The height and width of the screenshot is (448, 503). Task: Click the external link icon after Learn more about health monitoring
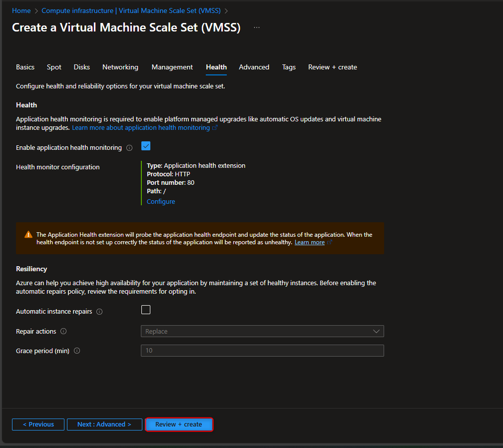pyautogui.click(x=215, y=127)
